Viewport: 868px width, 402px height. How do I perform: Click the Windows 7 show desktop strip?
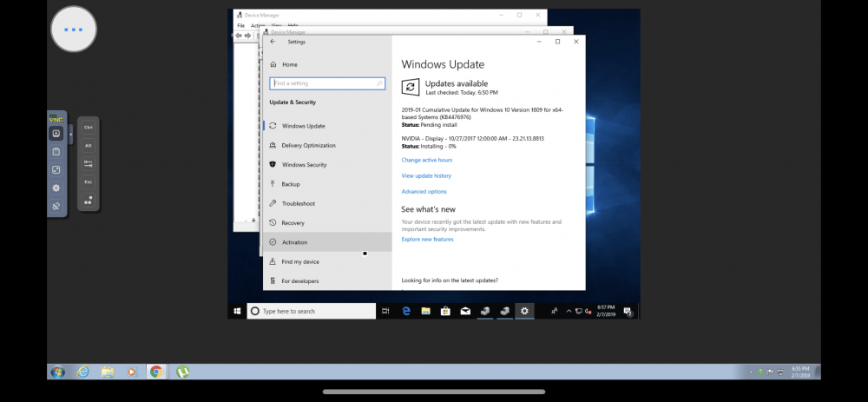click(x=818, y=372)
